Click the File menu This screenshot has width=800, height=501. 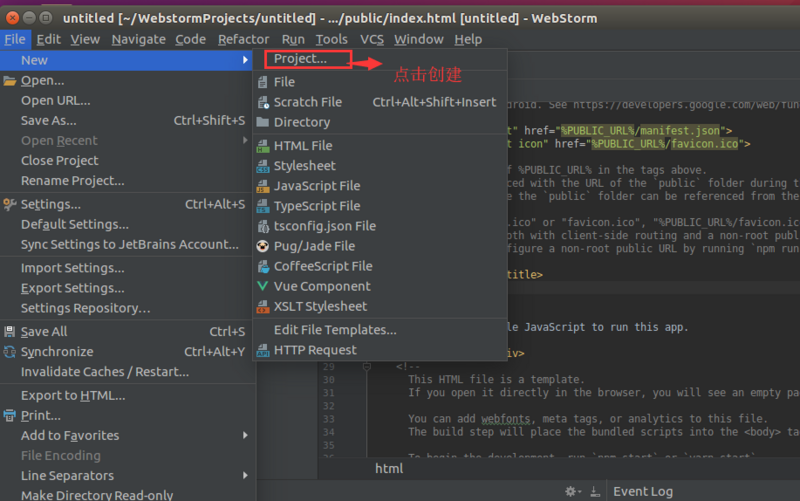[x=15, y=39]
